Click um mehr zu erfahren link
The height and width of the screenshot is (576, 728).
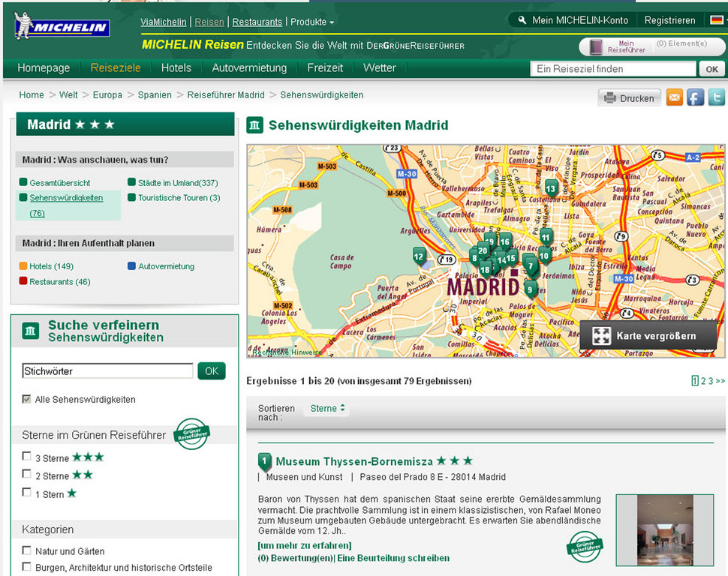(305, 545)
